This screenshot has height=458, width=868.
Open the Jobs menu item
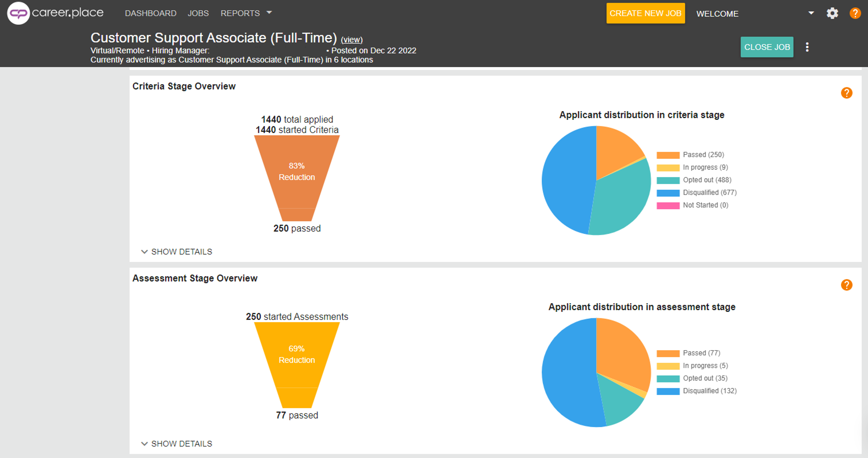198,13
